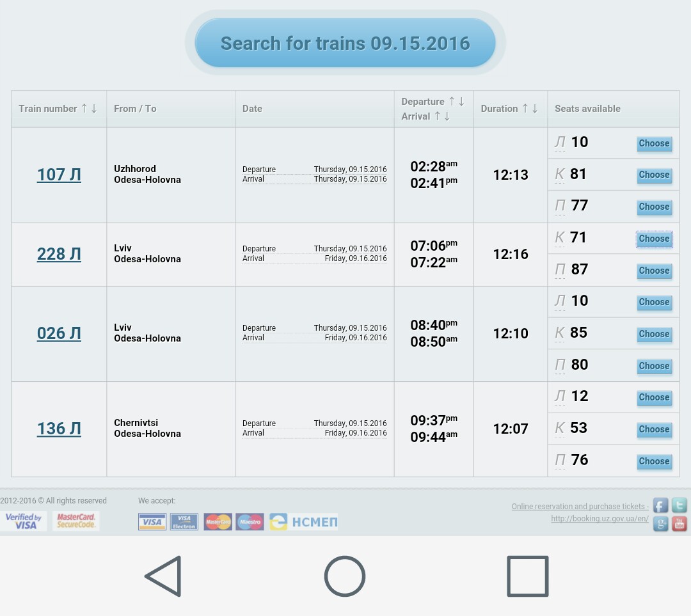Open train 228 Л details link

59,254
